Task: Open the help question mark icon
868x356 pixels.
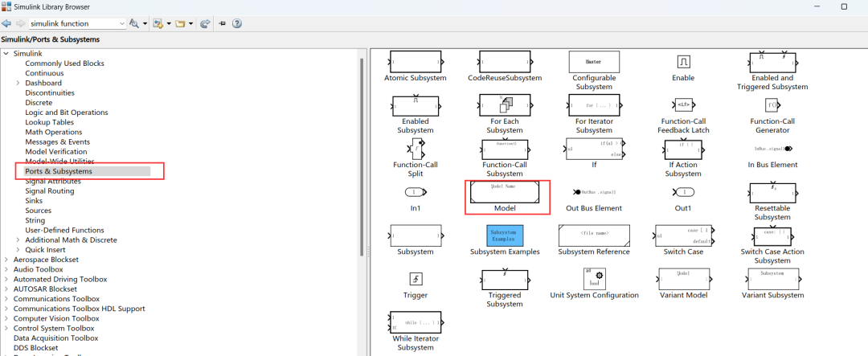Action: click(237, 24)
